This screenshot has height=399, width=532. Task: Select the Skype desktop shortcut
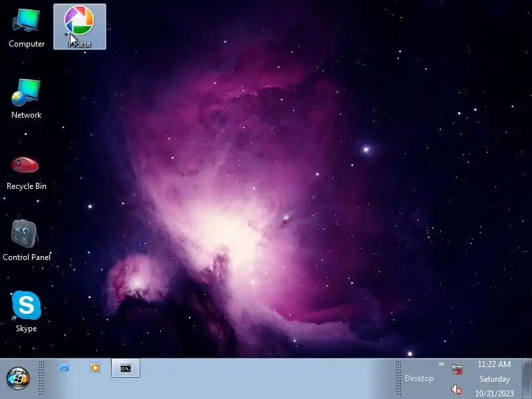(x=26, y=311)
